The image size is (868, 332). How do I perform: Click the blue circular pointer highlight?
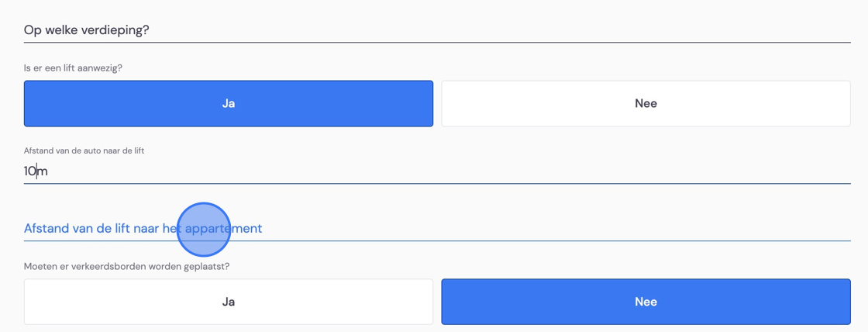[204, 230]
